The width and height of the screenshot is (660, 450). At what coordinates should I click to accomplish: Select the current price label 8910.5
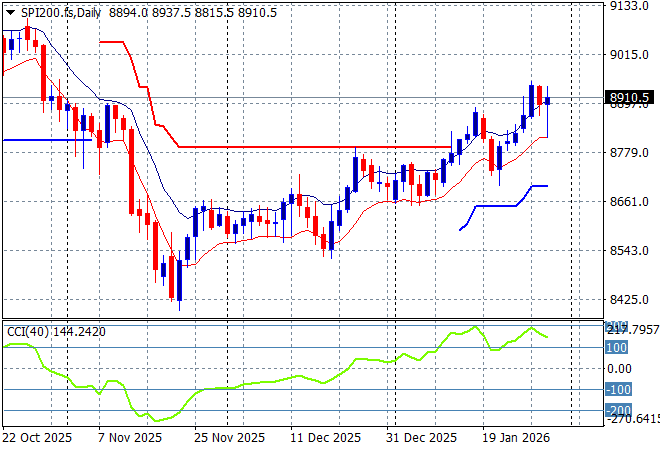pyautogui.click(x=629, y=98)
